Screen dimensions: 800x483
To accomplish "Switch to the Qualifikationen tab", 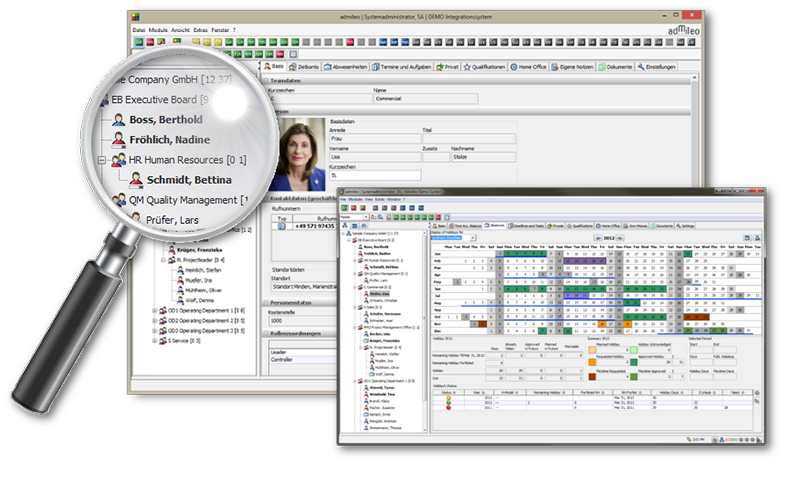I will tap(484, 67).
